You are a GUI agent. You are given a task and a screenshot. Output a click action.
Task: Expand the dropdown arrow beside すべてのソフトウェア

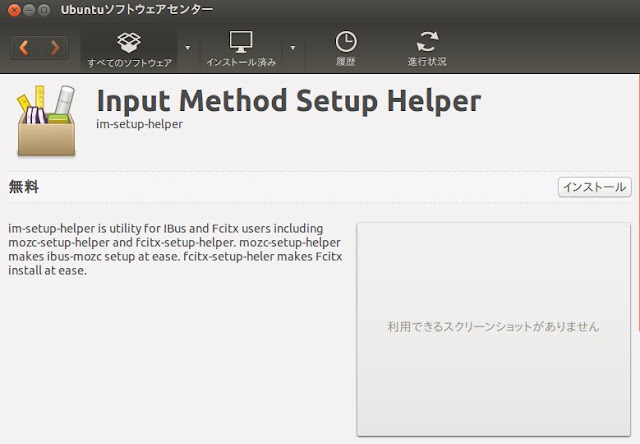pos(188,48)
